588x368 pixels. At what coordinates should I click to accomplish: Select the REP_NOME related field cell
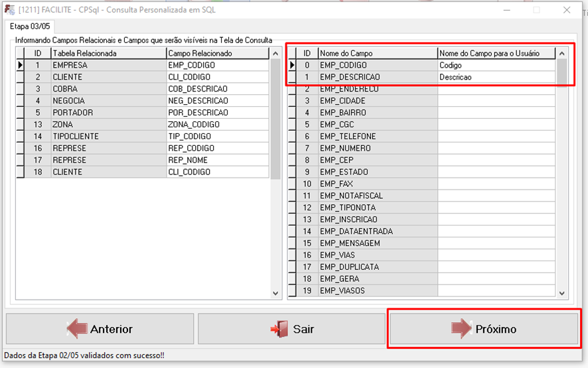click(x=217, y=160)
